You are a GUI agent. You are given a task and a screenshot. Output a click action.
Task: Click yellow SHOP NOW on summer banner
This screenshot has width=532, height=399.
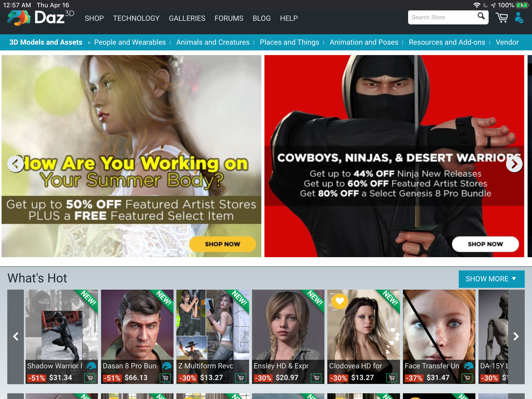[x=223, y=244]
